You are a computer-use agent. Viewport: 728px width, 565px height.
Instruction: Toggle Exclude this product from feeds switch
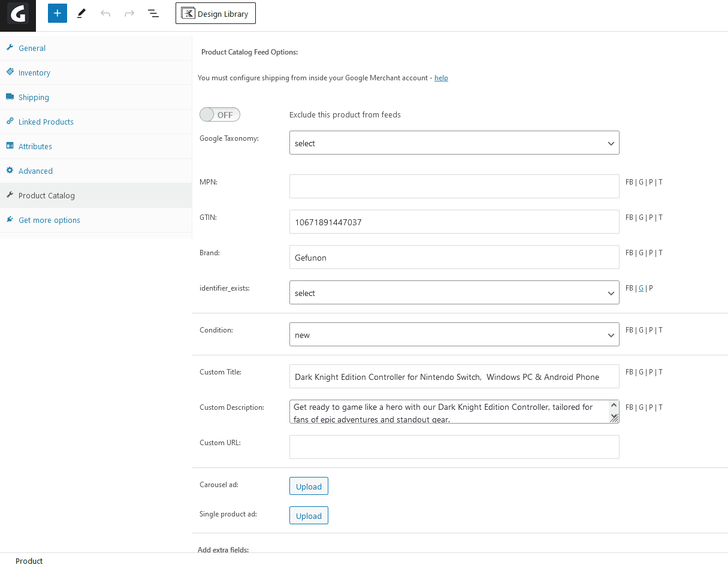click(220, 114)
